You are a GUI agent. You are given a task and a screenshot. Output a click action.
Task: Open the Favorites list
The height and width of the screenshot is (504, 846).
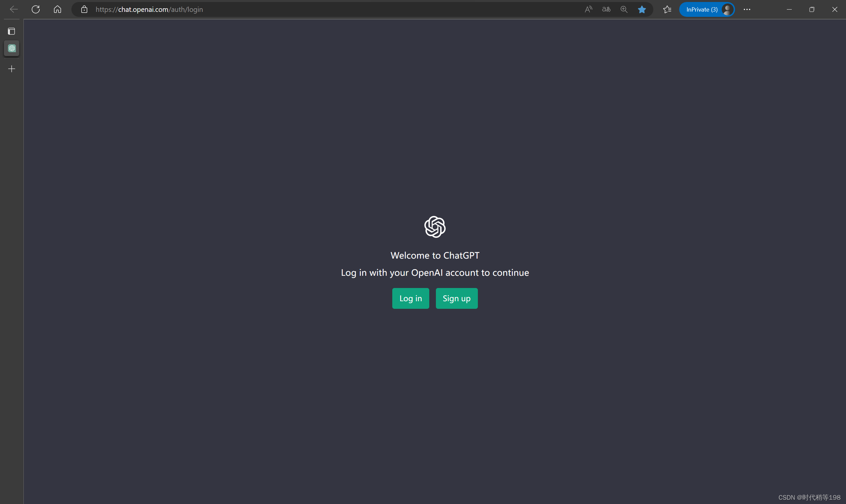(x=667, y=10)
